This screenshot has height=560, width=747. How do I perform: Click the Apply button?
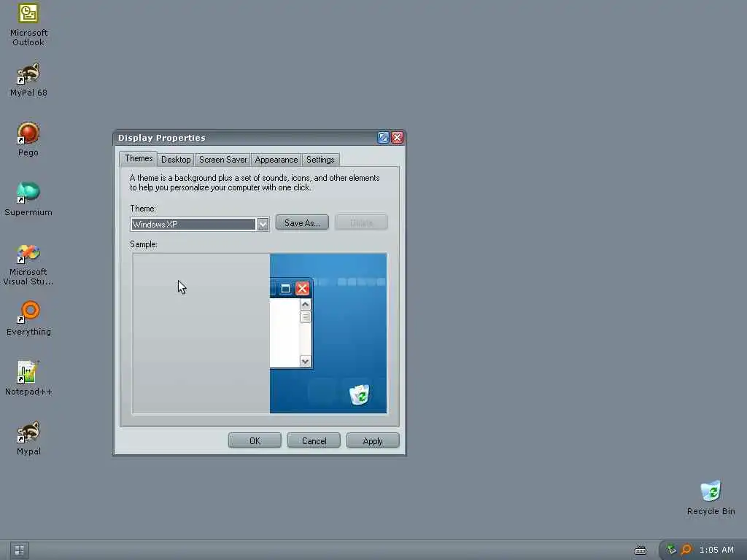[373, 441]
